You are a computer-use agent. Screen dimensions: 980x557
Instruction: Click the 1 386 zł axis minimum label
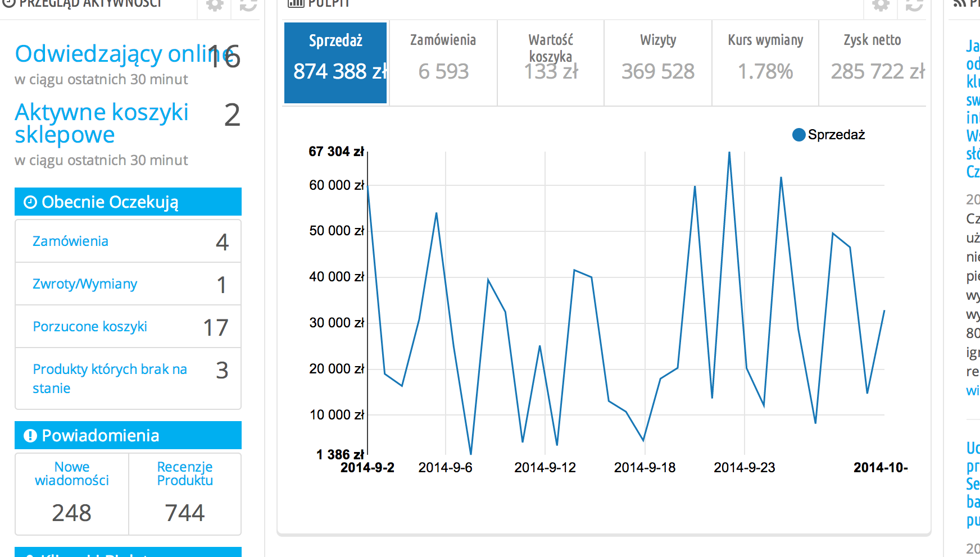click(341, 455)
